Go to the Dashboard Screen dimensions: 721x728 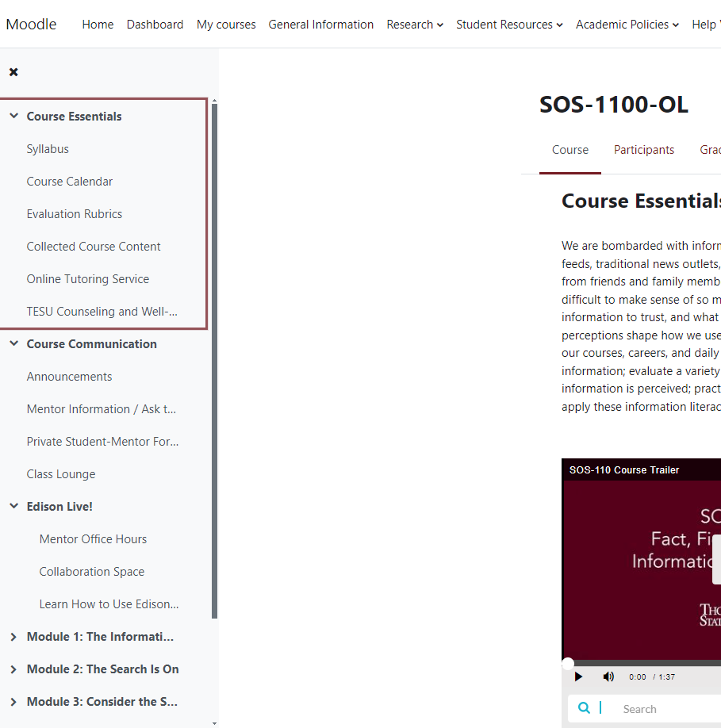pyautogui.click(x=155, y=25)
